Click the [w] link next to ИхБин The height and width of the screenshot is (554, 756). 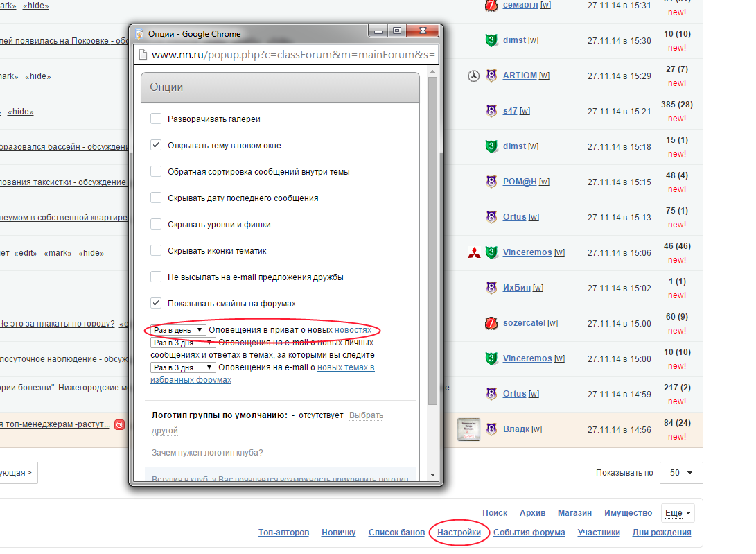click(538, 288)
